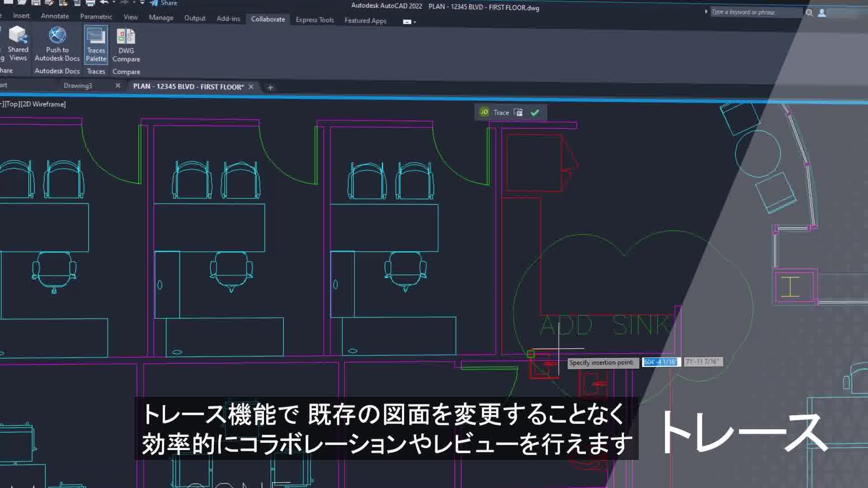The width and height of the screenshot is (868, 488).
Task: Select the X coordinate insertion input box
Action: tap(661, 362)
